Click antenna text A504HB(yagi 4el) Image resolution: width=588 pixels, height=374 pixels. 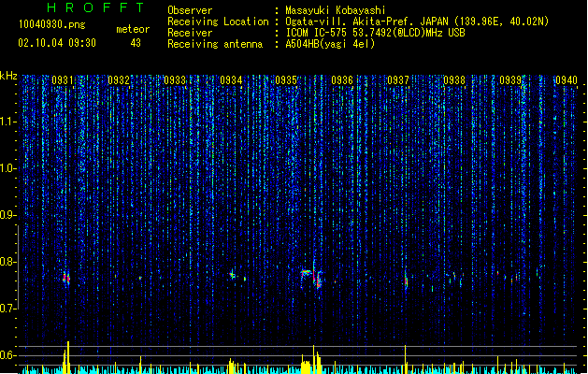point(330,44)
